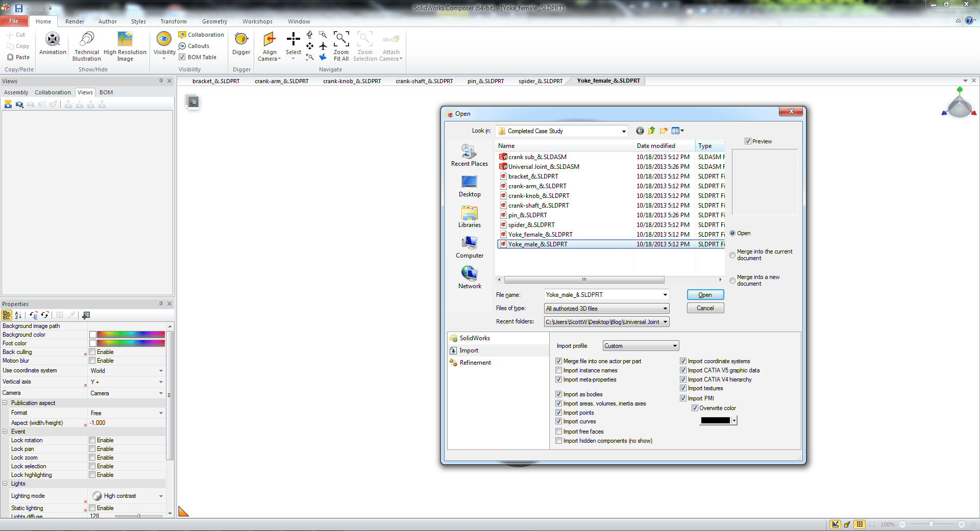Viewport: 980px width, 531px height.
Task: Open the High Resolution Image workshop
Action: click(x=125, y=45)
